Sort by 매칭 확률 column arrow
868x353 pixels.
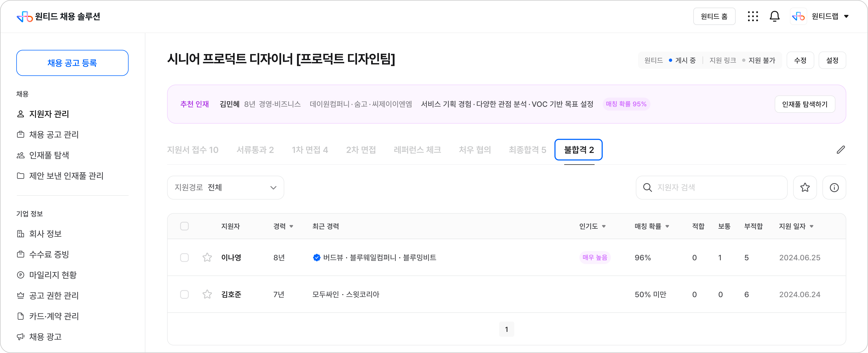pyautogui.click(x=667, y=226)
